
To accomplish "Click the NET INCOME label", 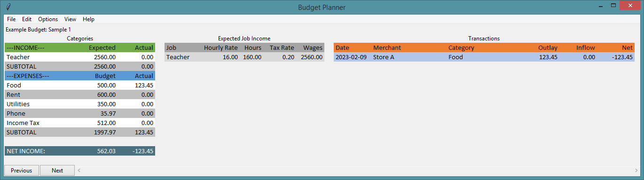I will tap(26, 151).
